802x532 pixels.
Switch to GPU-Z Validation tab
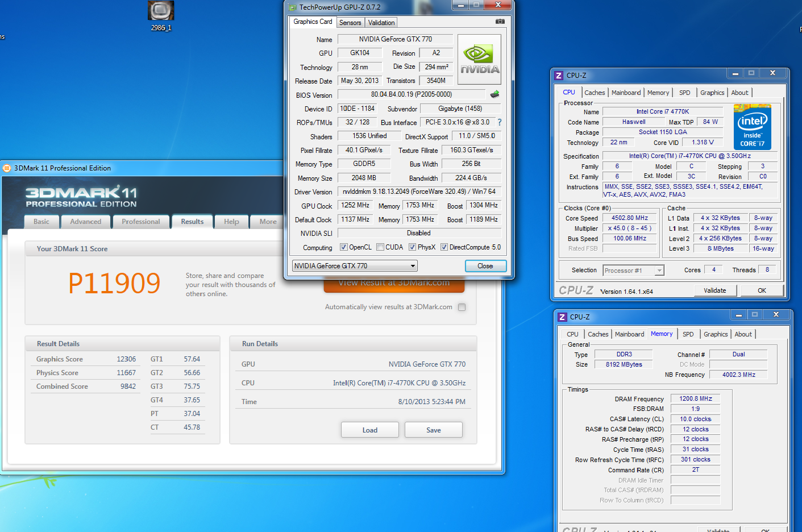381,23
